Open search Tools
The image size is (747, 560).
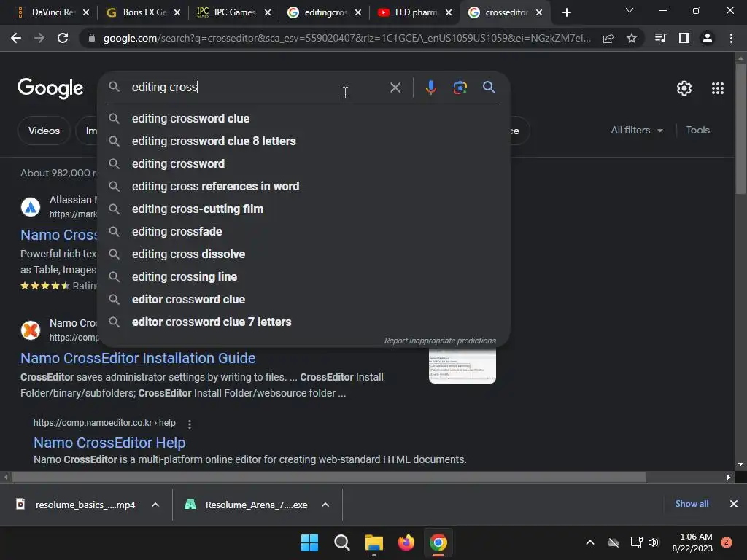coord(697,130)
